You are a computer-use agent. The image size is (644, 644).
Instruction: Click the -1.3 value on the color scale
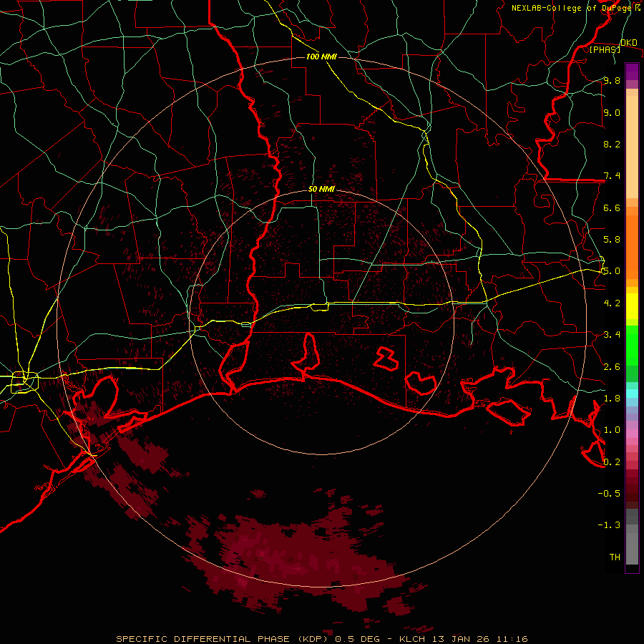pyautogui.click(x=609, y=525)
